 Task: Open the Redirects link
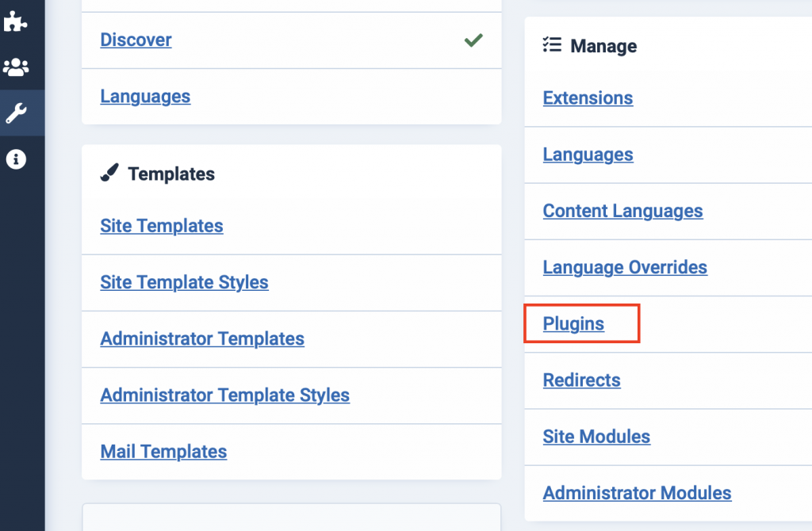[x=581, y=380]
